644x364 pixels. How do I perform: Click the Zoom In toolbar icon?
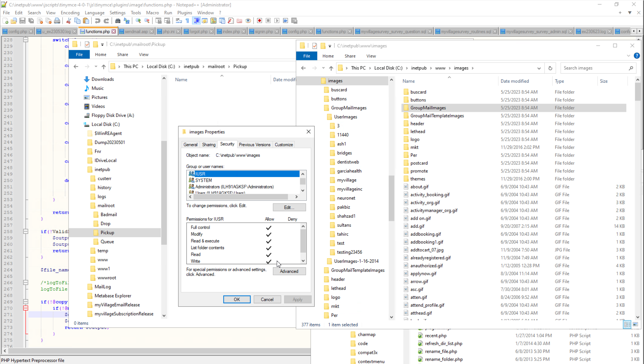(x=138, y=21)
